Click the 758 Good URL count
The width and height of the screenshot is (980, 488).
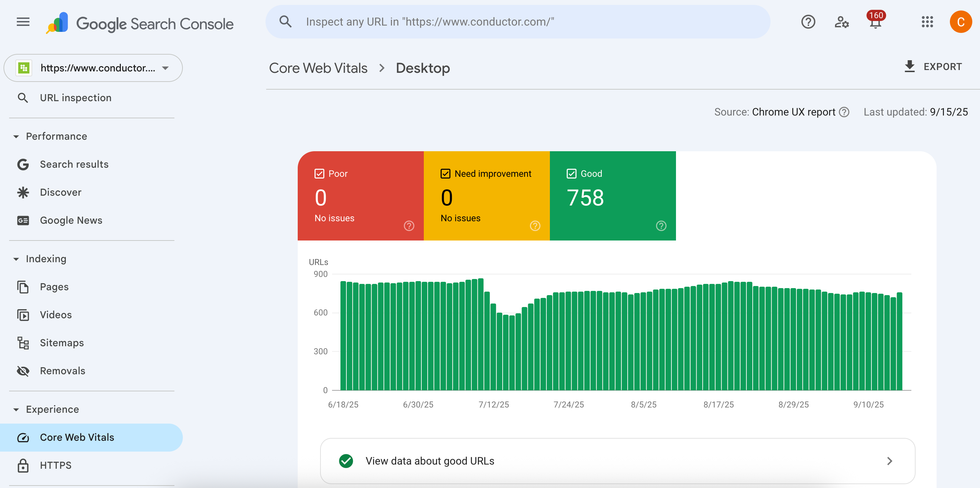pyautogui.click(x=585, y=198)
